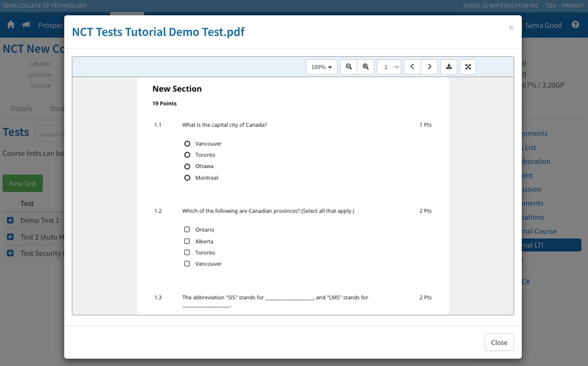Open PDF viewer in fullscreen
The image size is (588, 366).
click(468, 67)
